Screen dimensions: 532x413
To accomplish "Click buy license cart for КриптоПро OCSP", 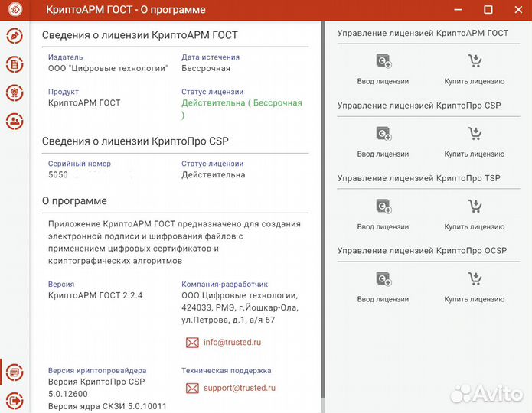I will tap(475, 278).
